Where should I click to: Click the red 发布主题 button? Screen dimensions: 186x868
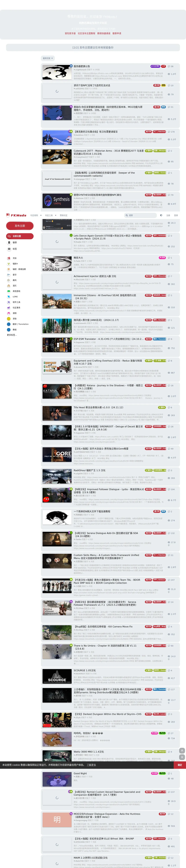[20, 226]
